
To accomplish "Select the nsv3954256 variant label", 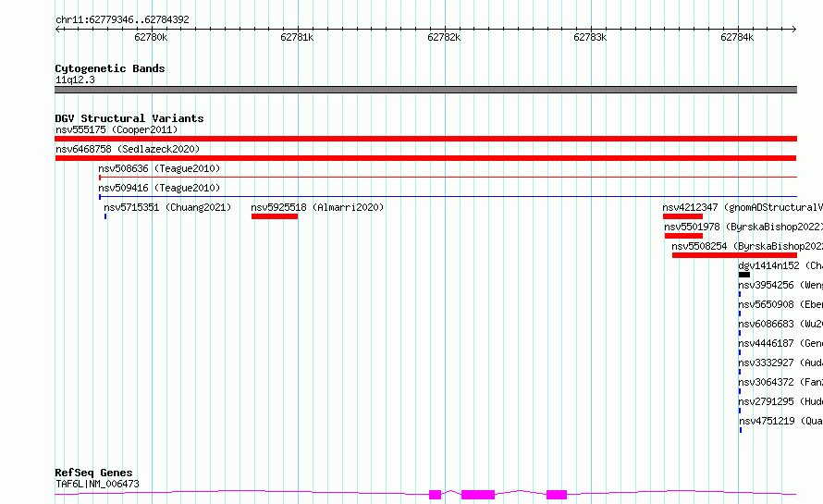I will (x=780, y=285).
